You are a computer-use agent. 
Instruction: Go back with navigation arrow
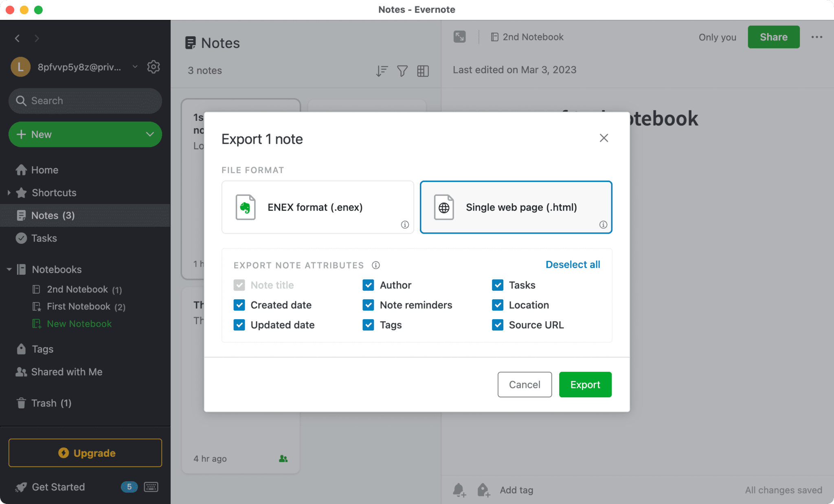tap(17, 38)
